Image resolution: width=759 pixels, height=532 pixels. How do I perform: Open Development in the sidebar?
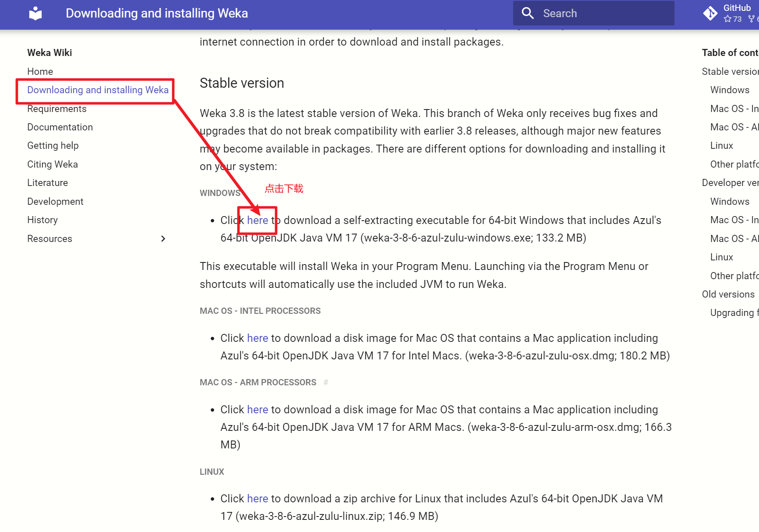(x=55, y=201)
